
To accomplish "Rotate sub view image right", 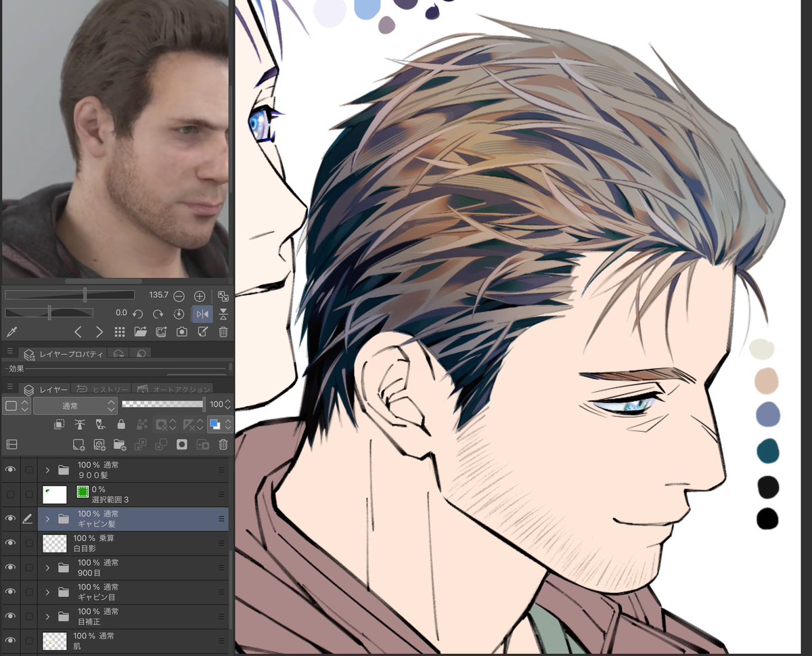I will [x=158, y=314].
